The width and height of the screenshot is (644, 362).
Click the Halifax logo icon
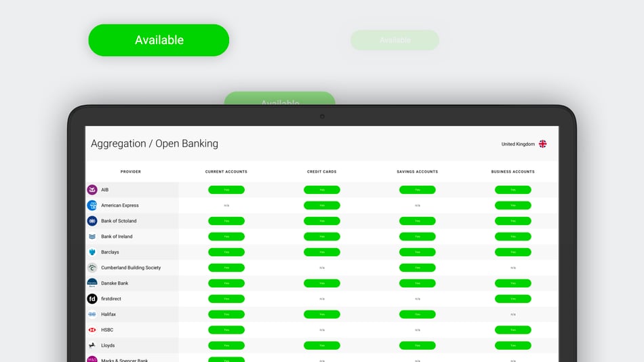[x=92, y=315]
